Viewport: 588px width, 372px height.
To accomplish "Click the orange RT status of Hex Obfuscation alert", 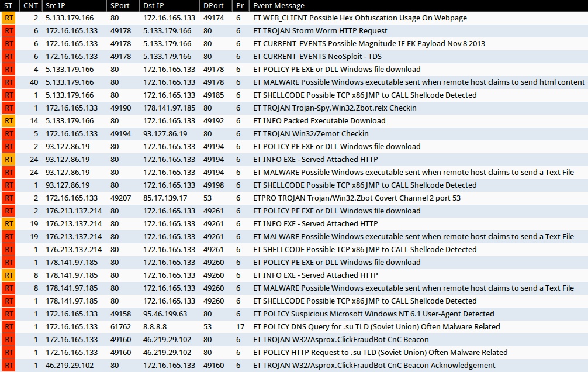I will coord(8,18).
